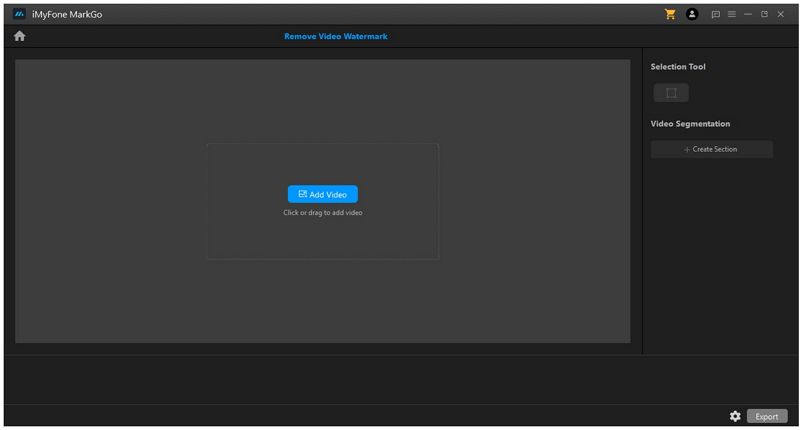Select the rectangle Selection Tool

pos(671,93)
